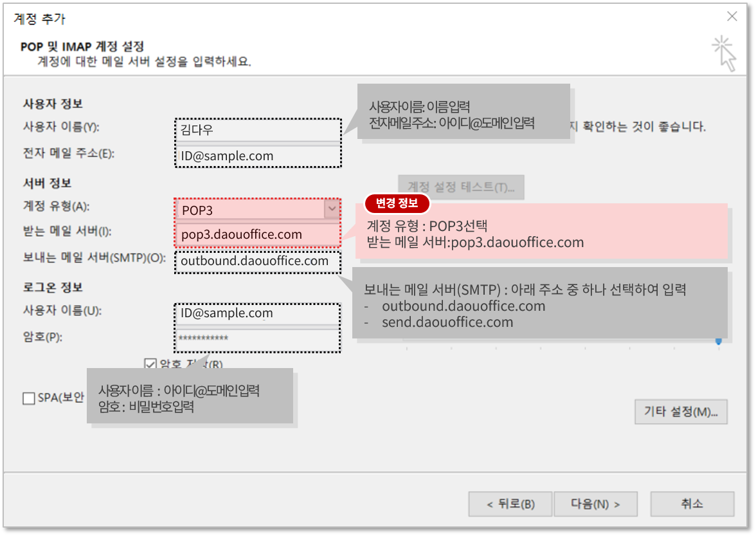
Task: Close the 계정 추가 dialog
Action: (x=732, y=16)
